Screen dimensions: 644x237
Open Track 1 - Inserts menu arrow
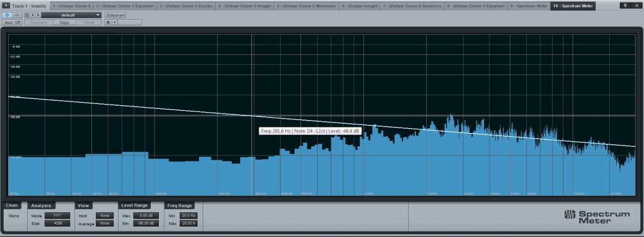click(5, 5)
